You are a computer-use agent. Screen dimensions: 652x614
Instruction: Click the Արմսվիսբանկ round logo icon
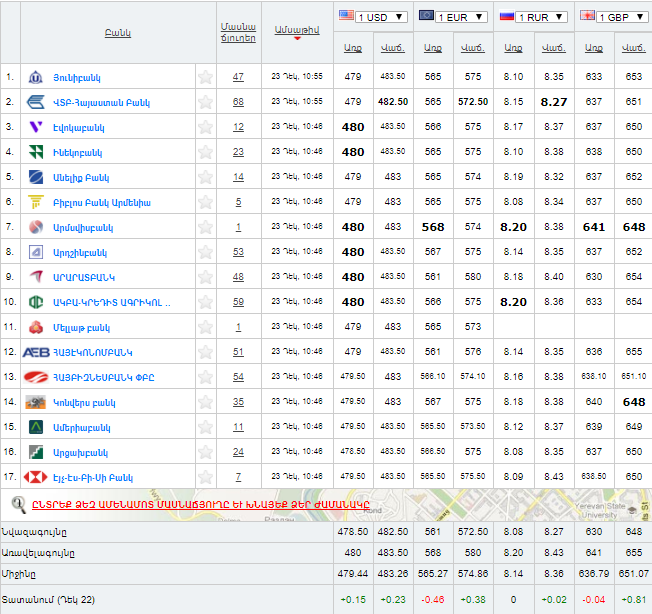coord(36,227)
